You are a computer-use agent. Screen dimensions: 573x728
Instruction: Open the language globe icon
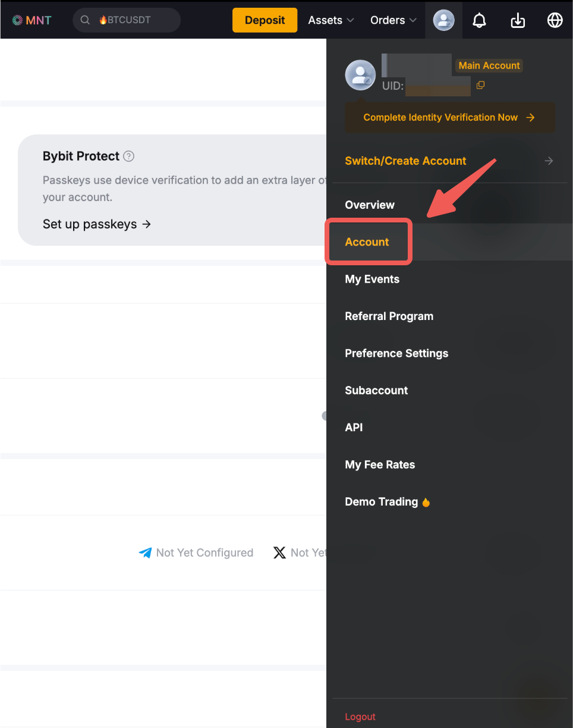[x=555, y=20]
